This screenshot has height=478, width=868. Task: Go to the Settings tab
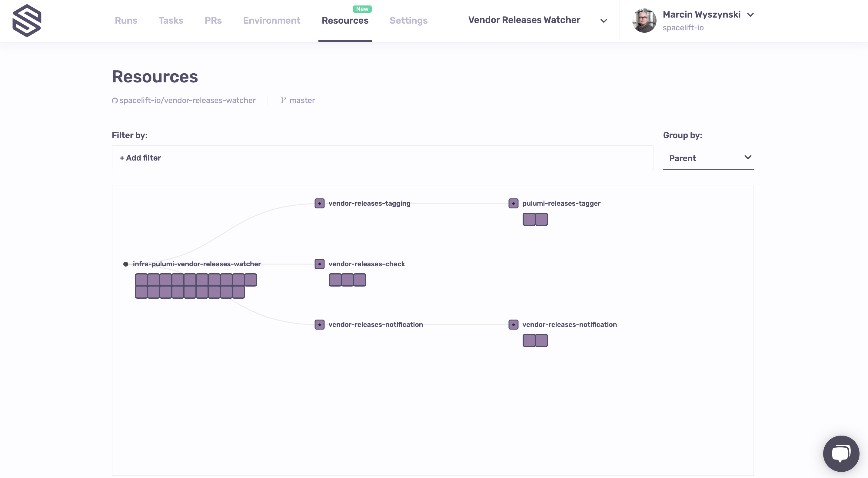[408, 21]
